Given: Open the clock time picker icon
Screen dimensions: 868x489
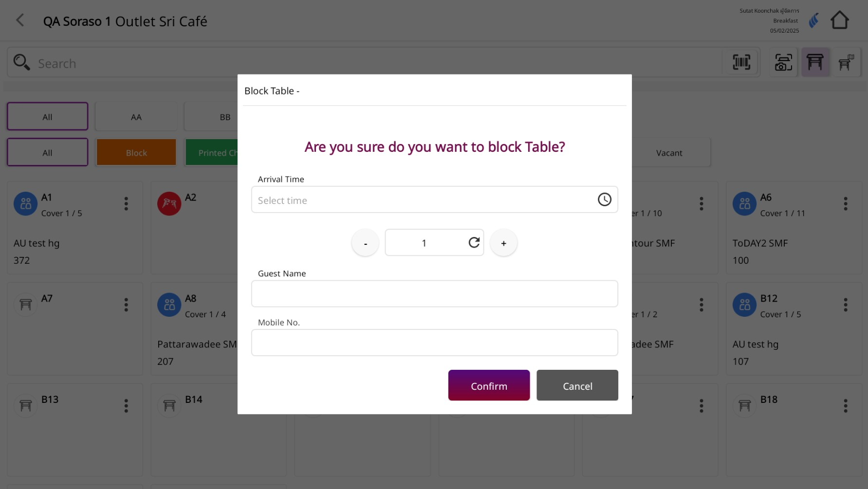Looking at the screenshot, I should (604, 199).
